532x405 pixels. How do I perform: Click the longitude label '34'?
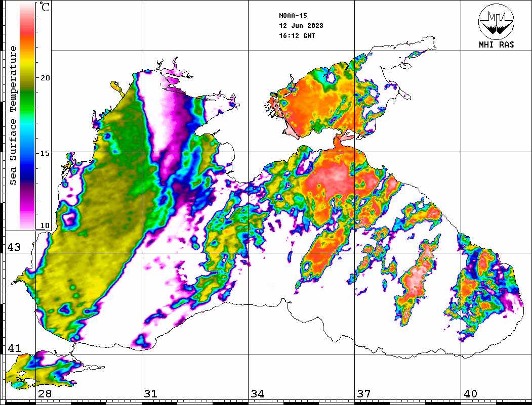[257, 394]
